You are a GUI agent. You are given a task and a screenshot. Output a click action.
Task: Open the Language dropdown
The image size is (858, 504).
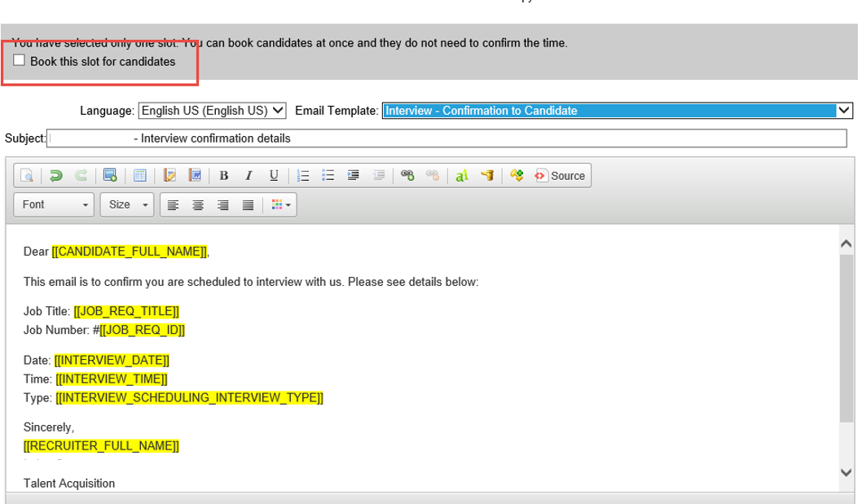point(213,111)
